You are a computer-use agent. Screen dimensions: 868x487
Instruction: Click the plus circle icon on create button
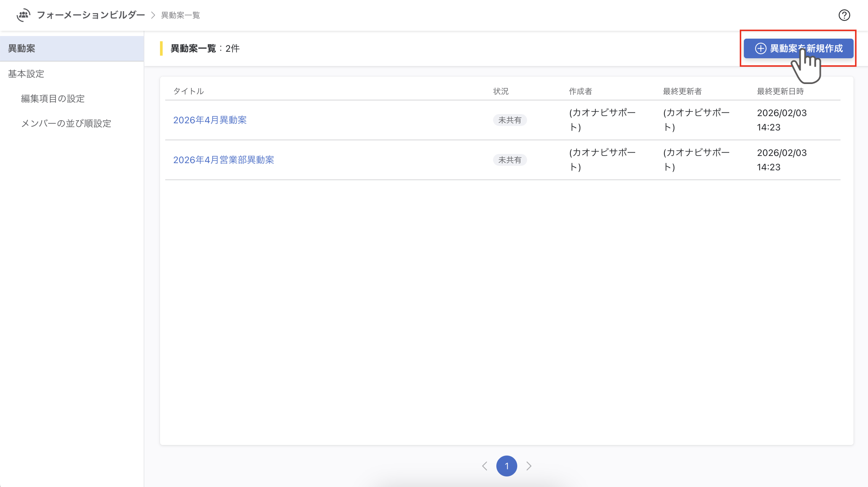(x=761, y=49)
